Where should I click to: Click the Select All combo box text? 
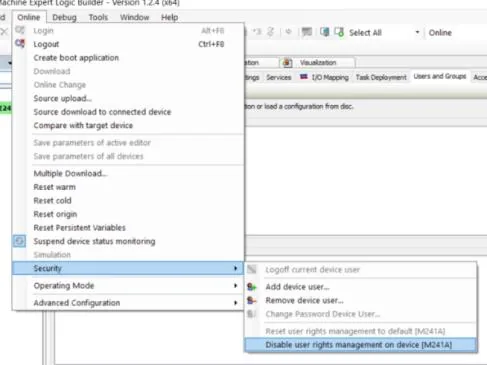pos(365,33)
